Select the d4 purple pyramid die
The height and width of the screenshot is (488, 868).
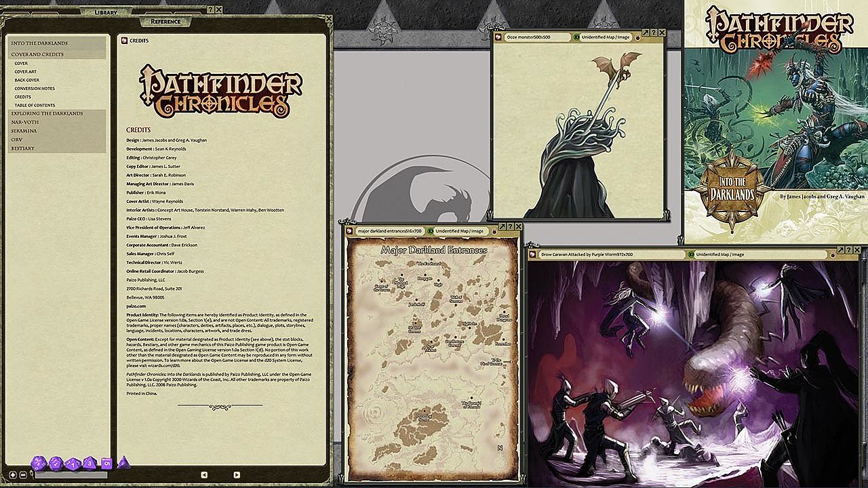click(x=123, y=464)
